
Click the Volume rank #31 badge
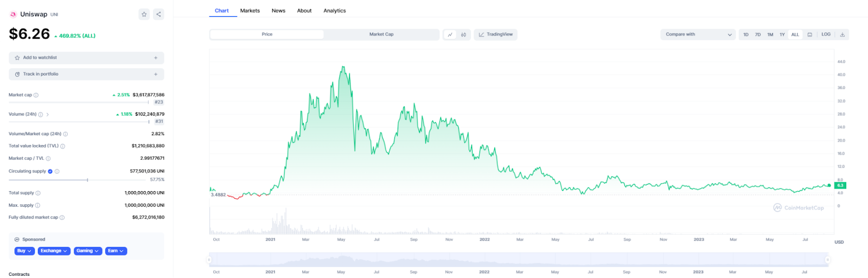158,122
